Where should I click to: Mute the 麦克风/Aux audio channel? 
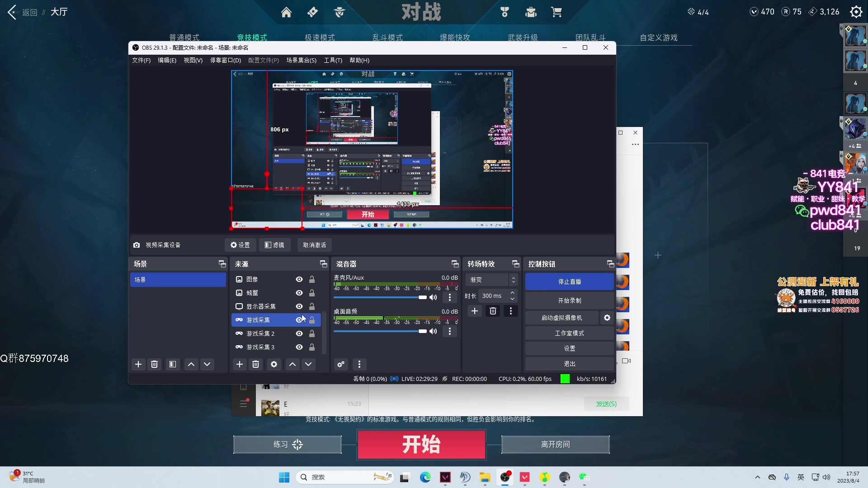pyautogui.click(x=434, y=297)
